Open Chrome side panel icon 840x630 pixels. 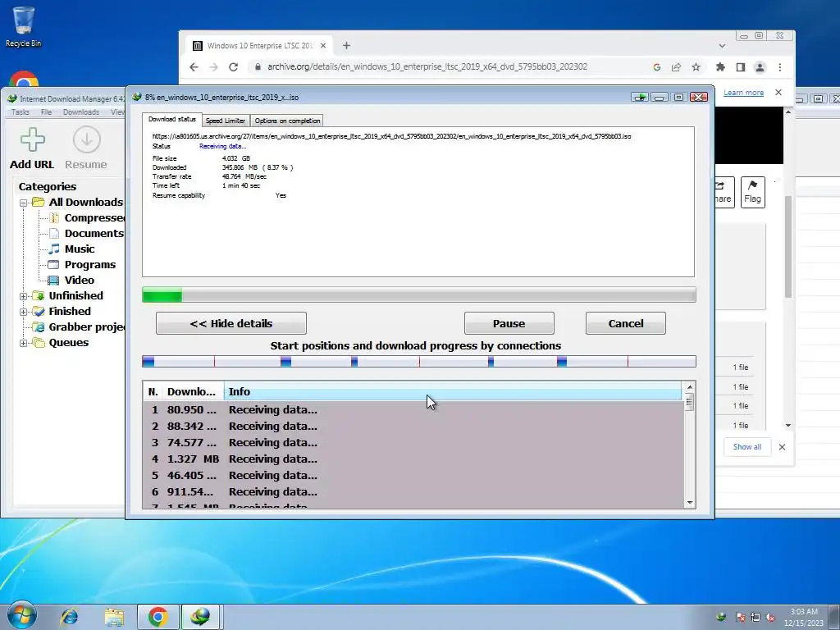741,67
